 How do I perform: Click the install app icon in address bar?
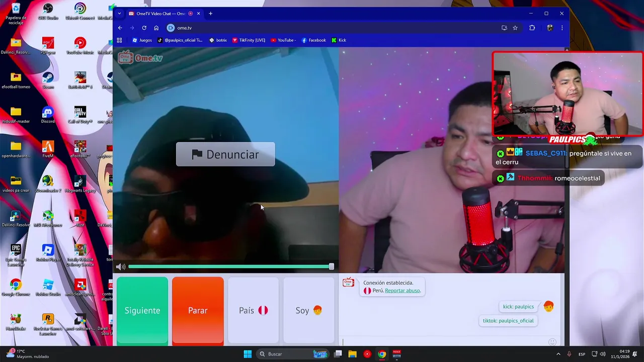tap(504, 28)
